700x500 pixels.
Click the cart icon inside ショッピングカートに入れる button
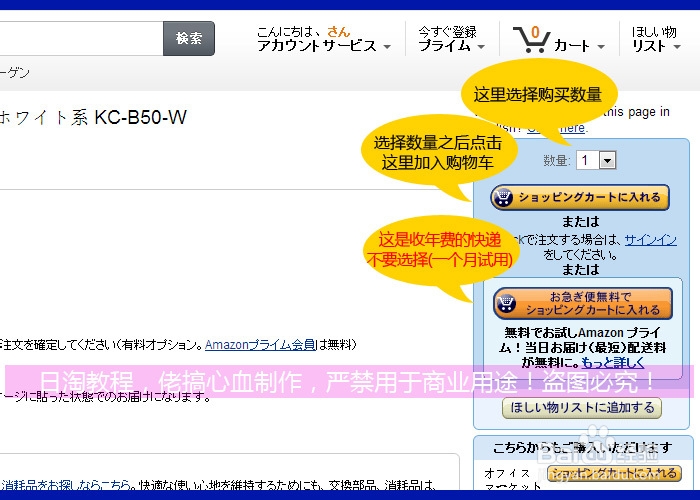(504, 197)
